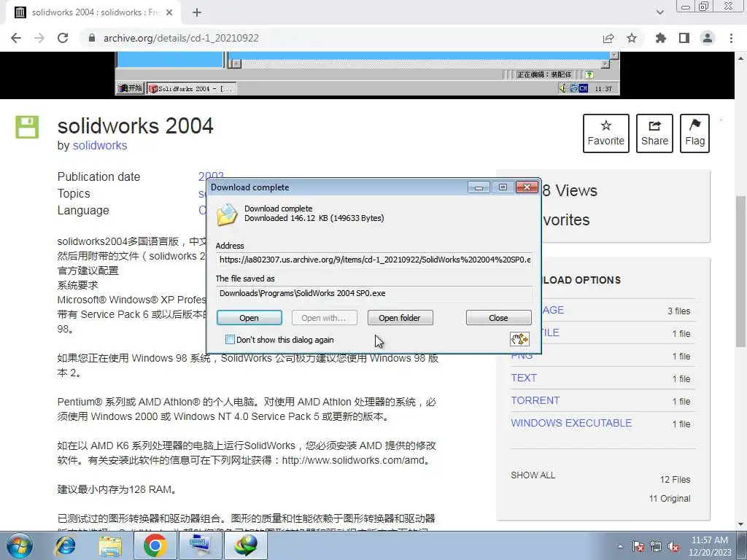This screenshot has height=560, width=747.
Task: Click the archive.org URL address bar
Action: click(x=181, y=38)
